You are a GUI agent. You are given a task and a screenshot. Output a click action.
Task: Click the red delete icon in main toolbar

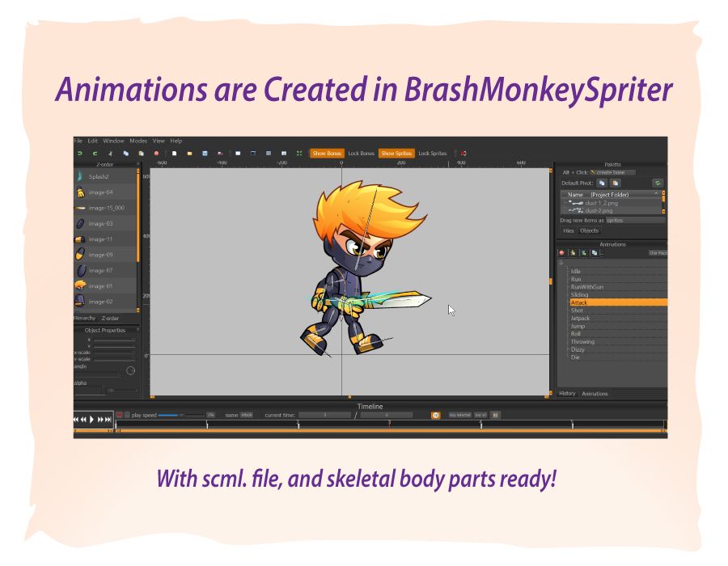pos(156,153)
